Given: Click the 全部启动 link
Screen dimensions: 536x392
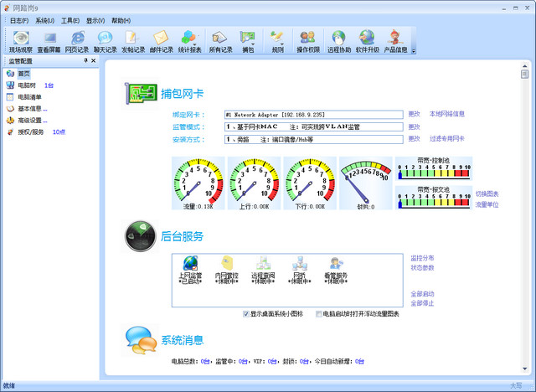Looking at the screenshot, I should (x=422, y=294).
